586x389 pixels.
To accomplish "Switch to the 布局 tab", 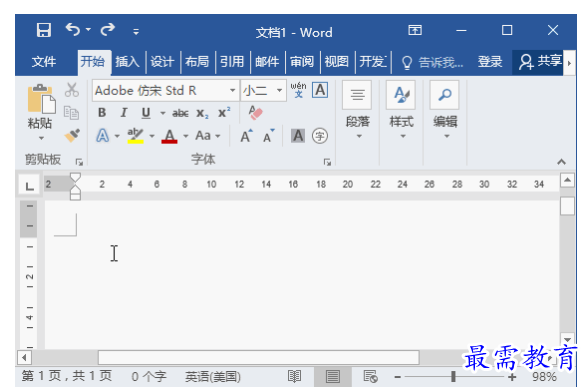I will (x=197, y=62).
